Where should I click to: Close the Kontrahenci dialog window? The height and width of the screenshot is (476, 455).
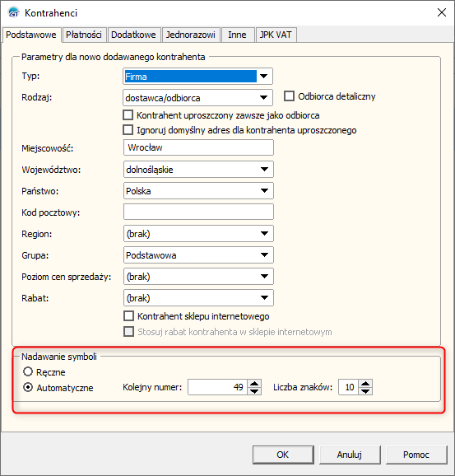pyautogui.click(x=442, y=12)
